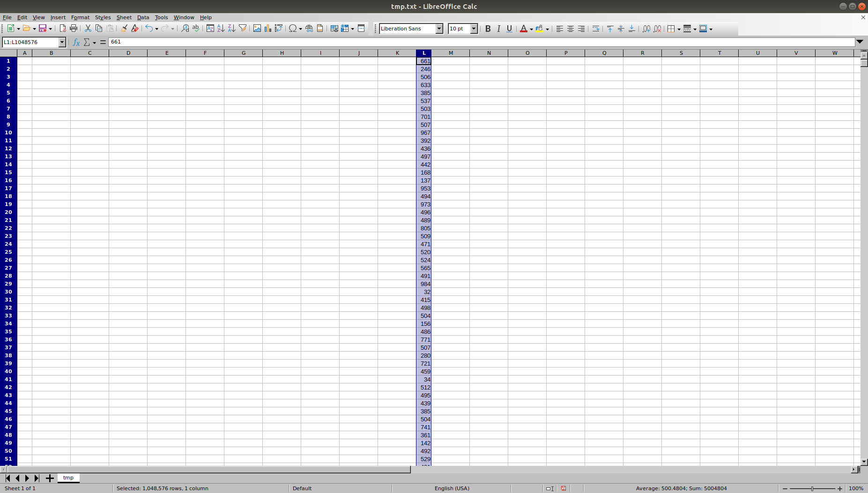Open undo history dropdown arrow
Image resolution: width=868 pixels, height=493 pixels.
156,29
